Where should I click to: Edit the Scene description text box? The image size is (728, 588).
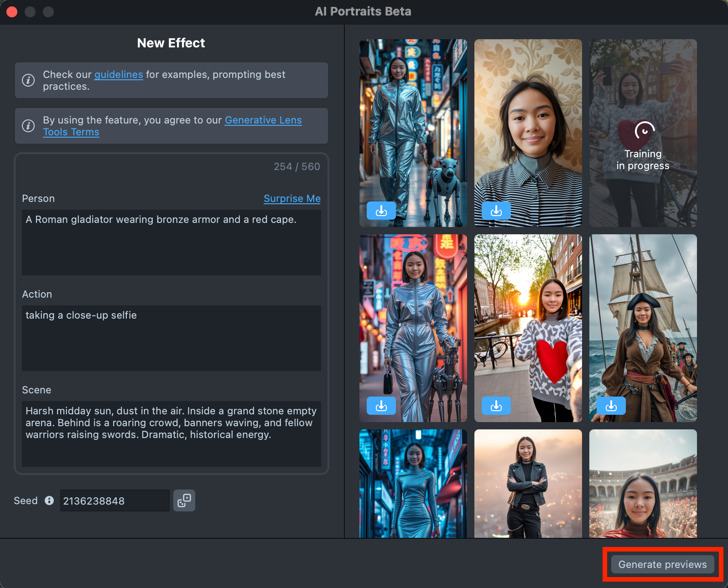coord(172,433)
